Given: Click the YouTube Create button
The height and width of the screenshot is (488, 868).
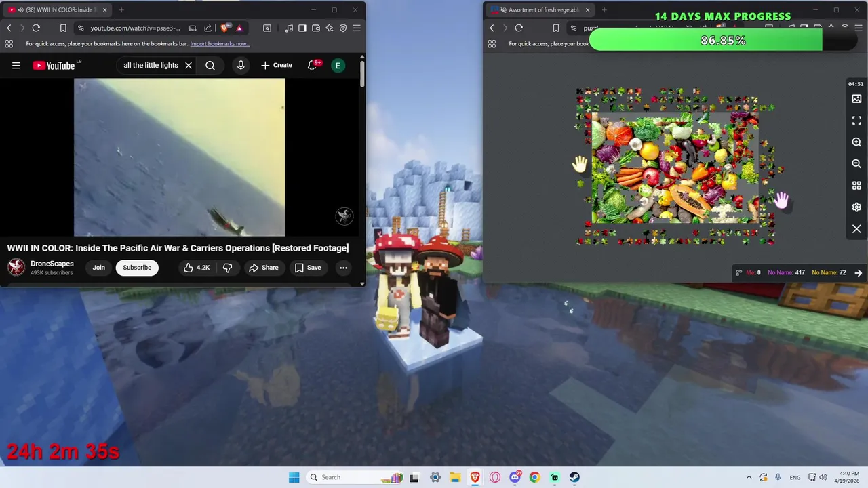Looking at the screenshot, I should 276,66.
